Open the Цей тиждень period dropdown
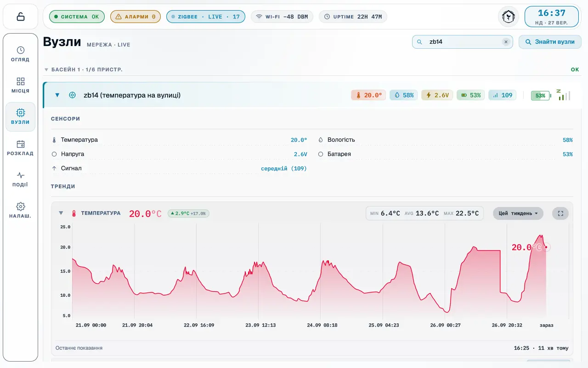Image resolution: width=588 pixels, height=368 pixels. (518, 213)
